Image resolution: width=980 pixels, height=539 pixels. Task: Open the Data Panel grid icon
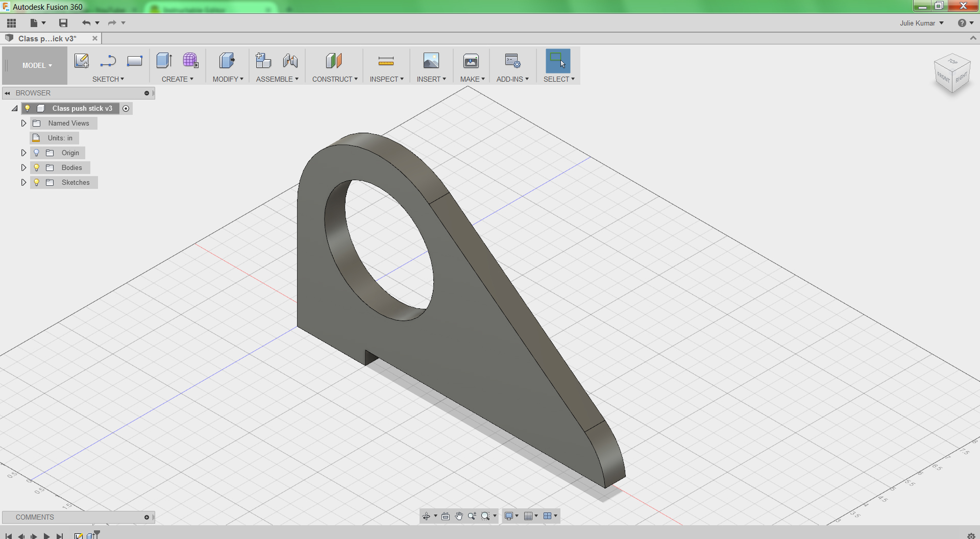(11, 23)
